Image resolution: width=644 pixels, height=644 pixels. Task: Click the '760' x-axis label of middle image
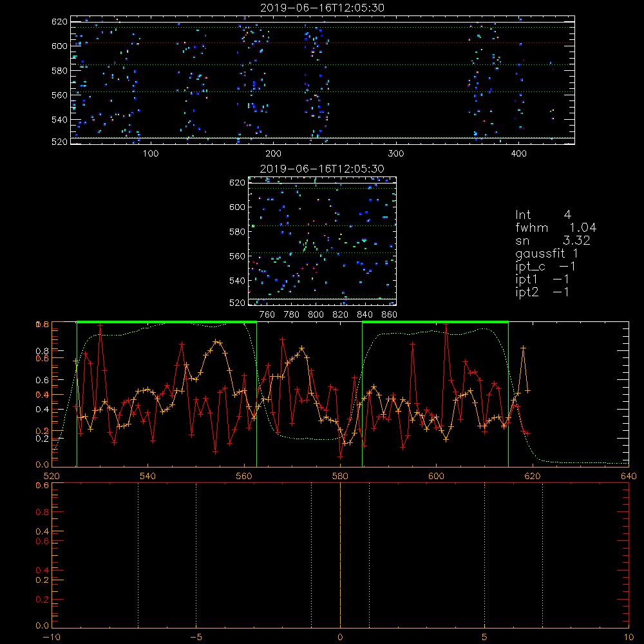coord(267,315)
